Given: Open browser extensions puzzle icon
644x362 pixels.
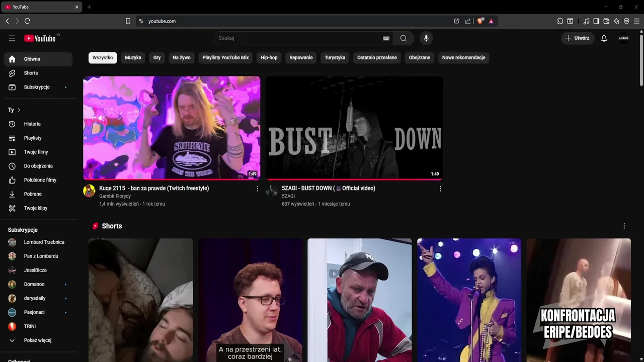Looking at the screenshot, I should pos(560,21).
